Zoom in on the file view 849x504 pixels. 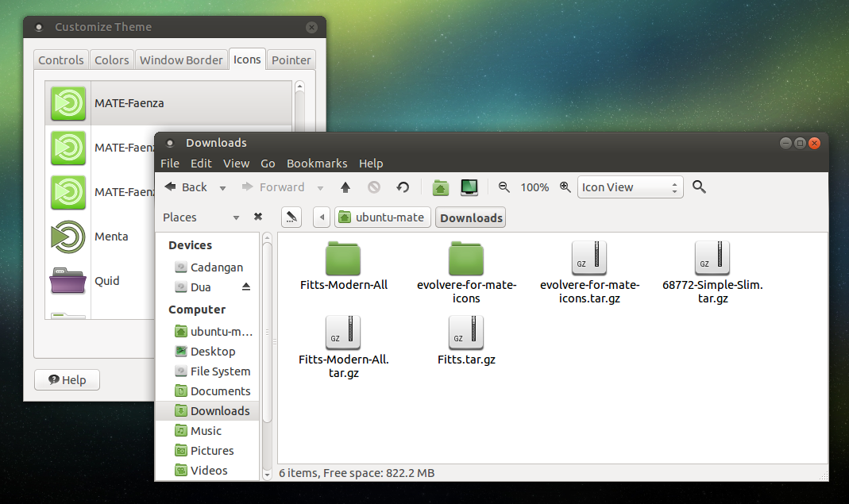tap(565, 187)
